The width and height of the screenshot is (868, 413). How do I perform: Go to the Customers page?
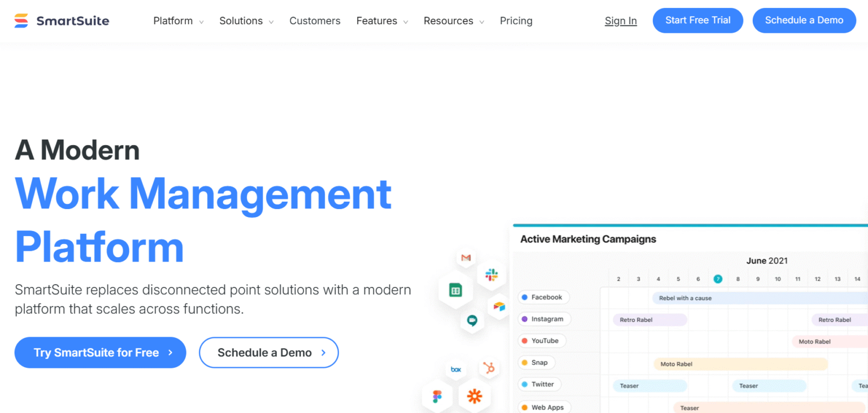coord(315,21)
